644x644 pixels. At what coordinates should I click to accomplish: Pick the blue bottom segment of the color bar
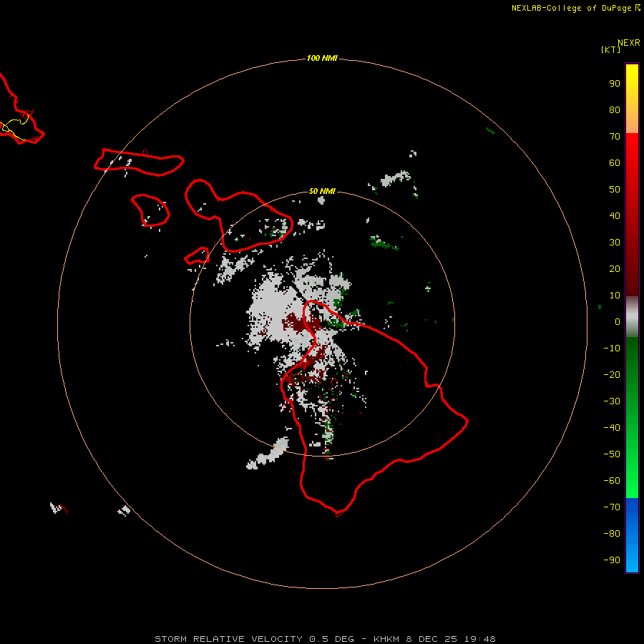(x=632, y=535)
